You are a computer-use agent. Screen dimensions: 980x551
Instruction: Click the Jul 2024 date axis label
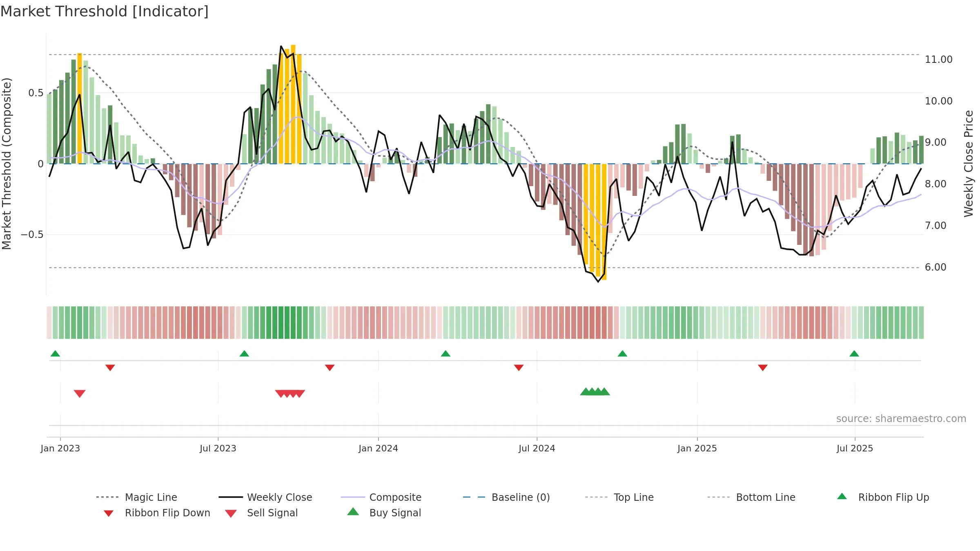[x=537, y=448]
